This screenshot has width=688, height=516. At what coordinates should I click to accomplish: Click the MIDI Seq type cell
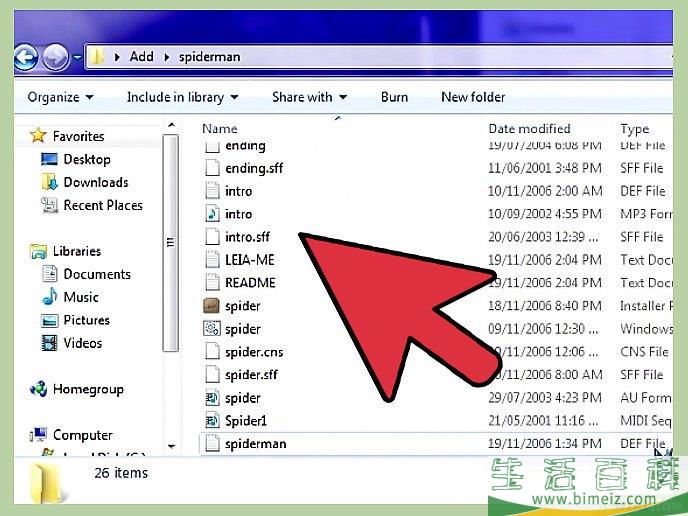pos(645,421)
